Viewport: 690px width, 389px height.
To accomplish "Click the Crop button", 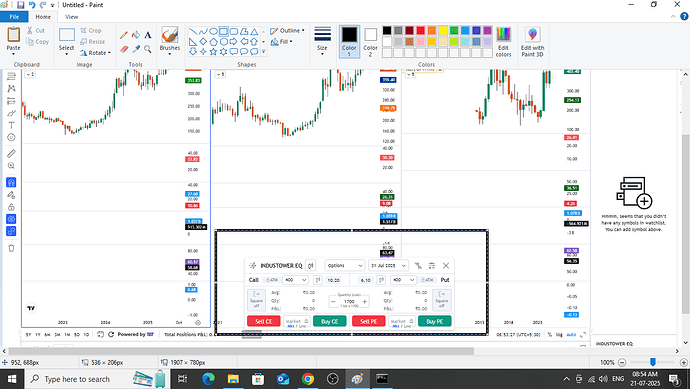I will pos(91,30).
